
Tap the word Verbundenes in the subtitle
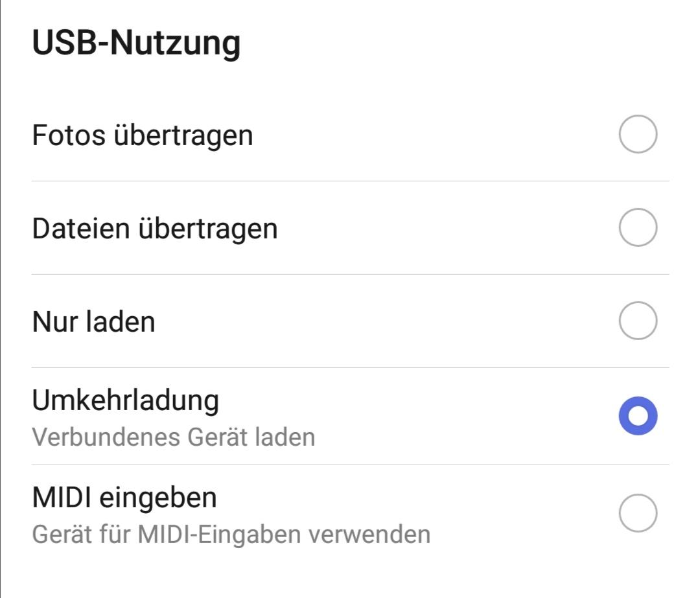click(x=107, y=437)
